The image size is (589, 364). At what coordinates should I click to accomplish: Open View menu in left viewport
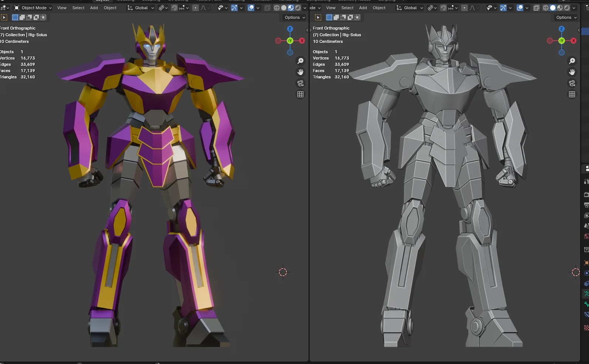point(62,8)
